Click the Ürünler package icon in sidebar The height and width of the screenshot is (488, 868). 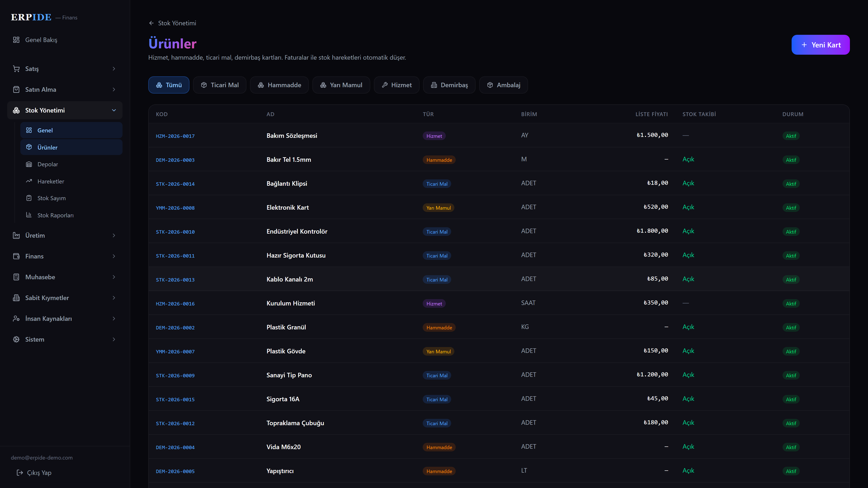click(x=29, y=147)
